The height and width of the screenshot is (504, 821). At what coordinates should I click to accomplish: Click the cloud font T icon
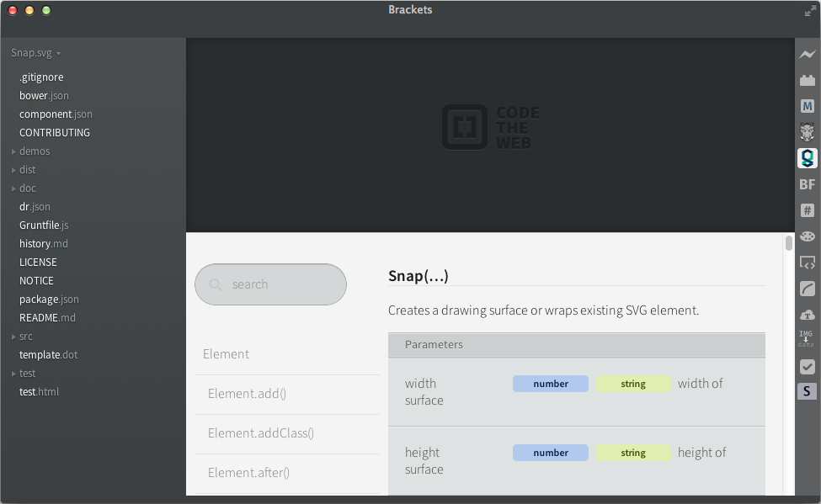(x=807, y=315)
